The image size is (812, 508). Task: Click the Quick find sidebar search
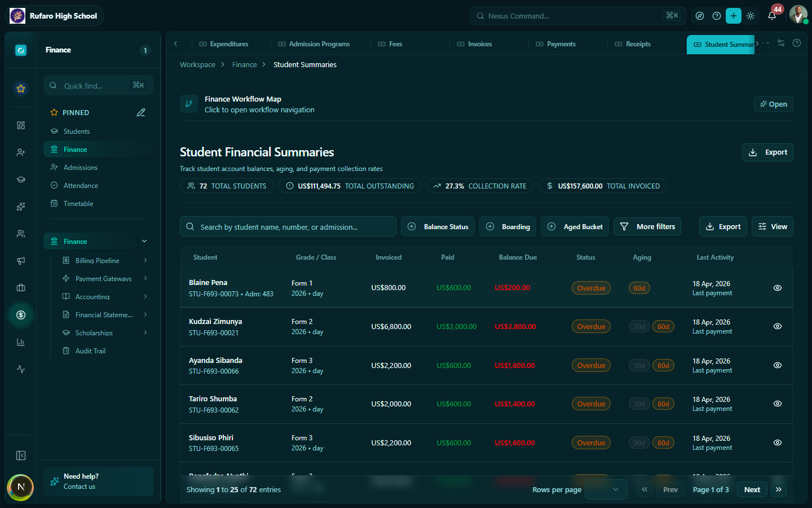point(98,85)
